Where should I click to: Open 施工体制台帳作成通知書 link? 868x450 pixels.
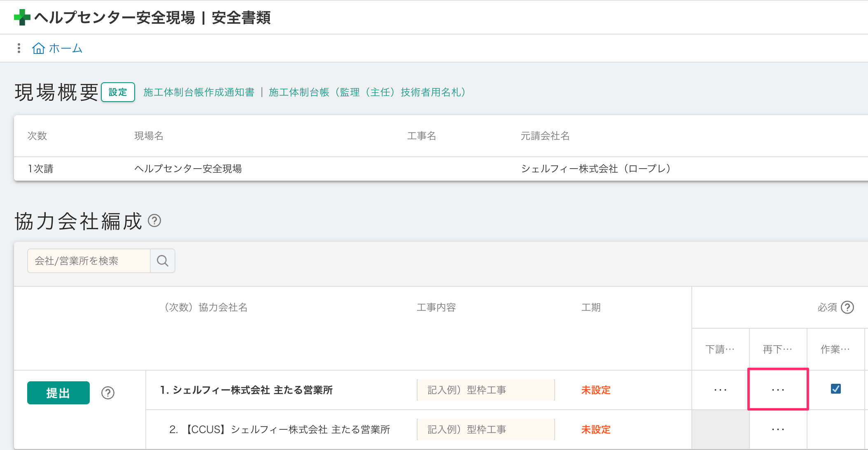pyautogui.click(x=198, y=92)
